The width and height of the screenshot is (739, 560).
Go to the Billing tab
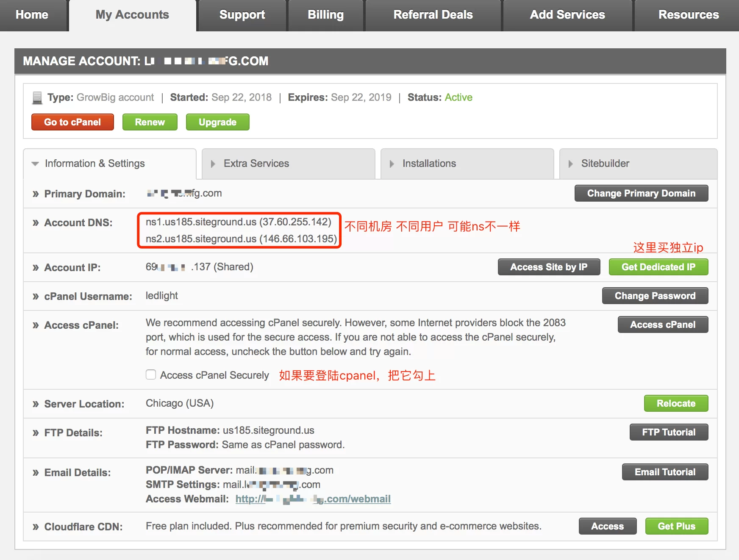[325, 15]
